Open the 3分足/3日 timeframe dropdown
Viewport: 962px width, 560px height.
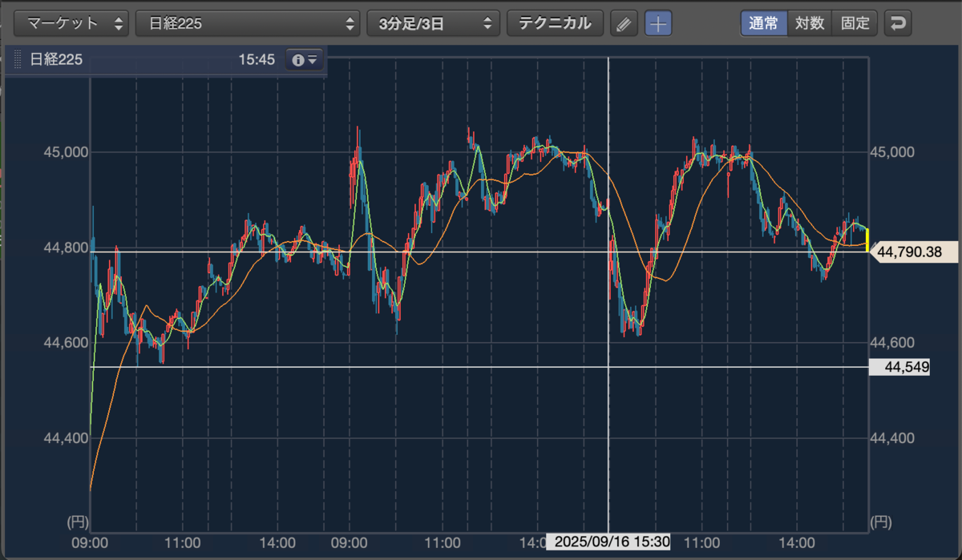(433, 23)
